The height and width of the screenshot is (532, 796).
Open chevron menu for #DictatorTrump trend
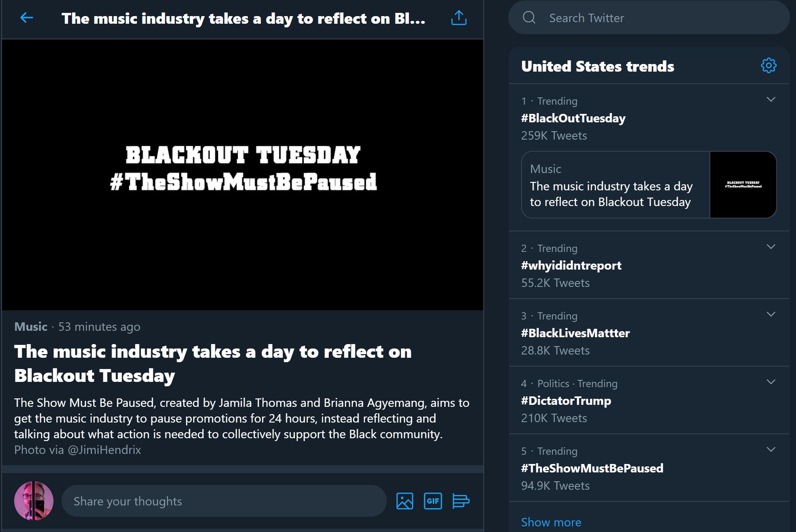[x=771, y=382]
